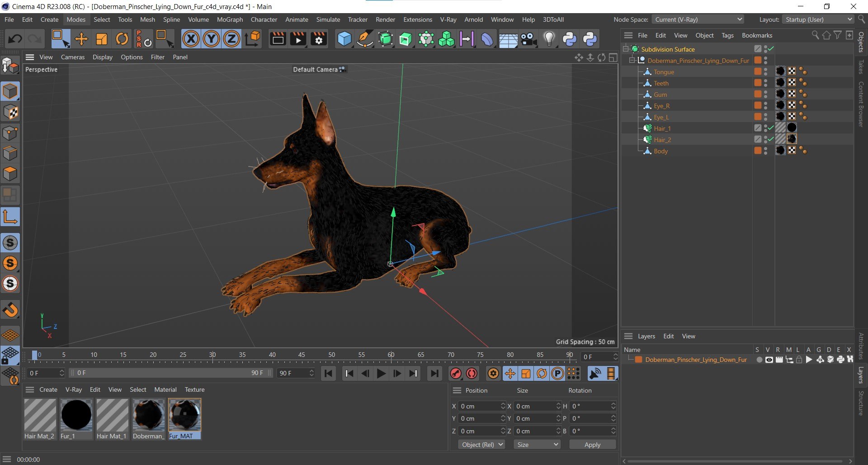Switch to Texture mode in left palette
The height and width of the screenshot is (465, 868).
point(10,112)
